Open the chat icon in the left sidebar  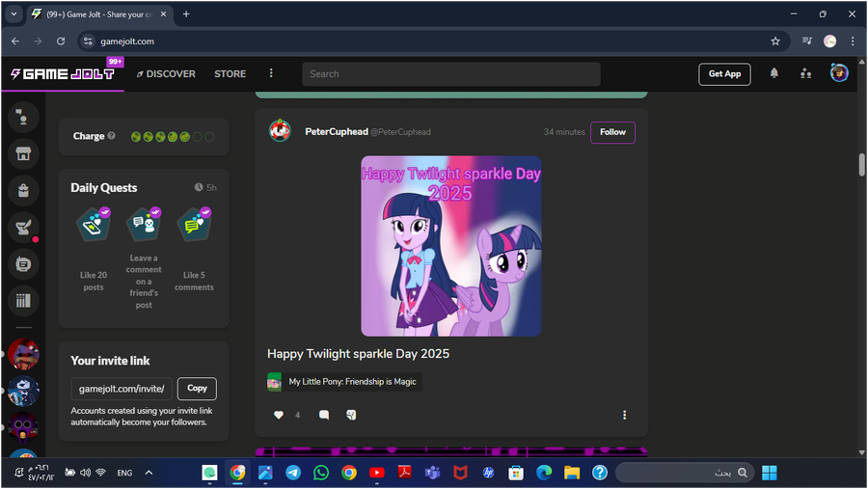pos(23,118)
